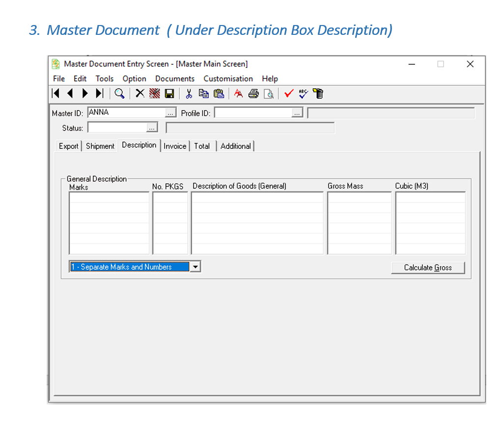This screenshot has height=429, width=504.
Task: Go to the first record
Action: coord(56,93)
